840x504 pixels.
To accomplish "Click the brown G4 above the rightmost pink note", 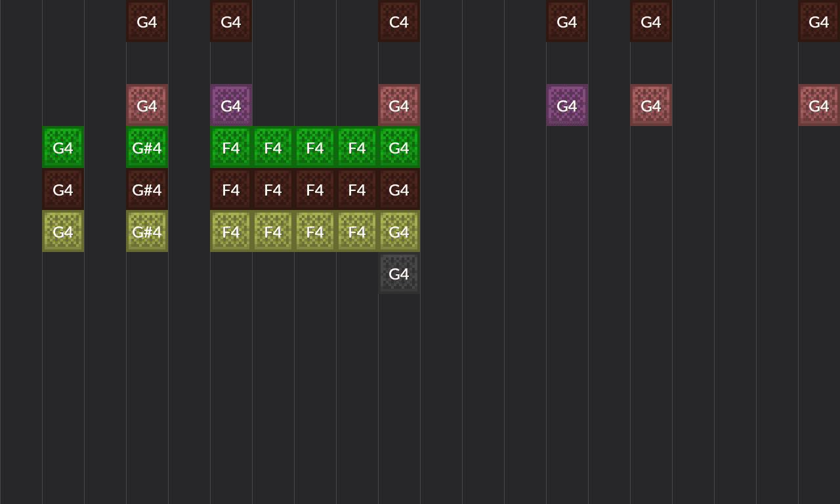I will pyautogui.click(x=819, y=21).
